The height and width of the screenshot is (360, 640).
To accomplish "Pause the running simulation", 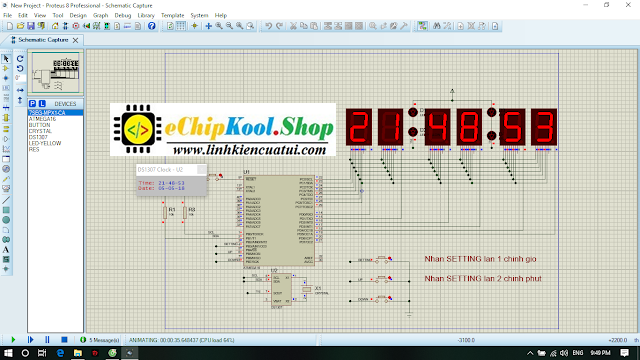I will (x=47, y=340).
